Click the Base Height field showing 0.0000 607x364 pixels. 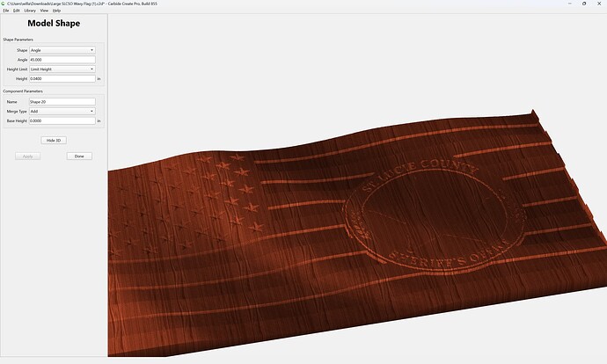[x=62, y=120]
